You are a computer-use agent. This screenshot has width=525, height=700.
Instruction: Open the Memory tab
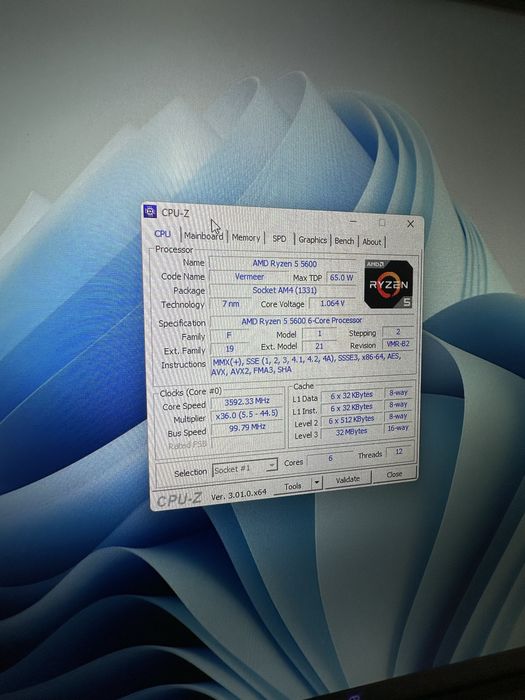[x=246, y=238]
